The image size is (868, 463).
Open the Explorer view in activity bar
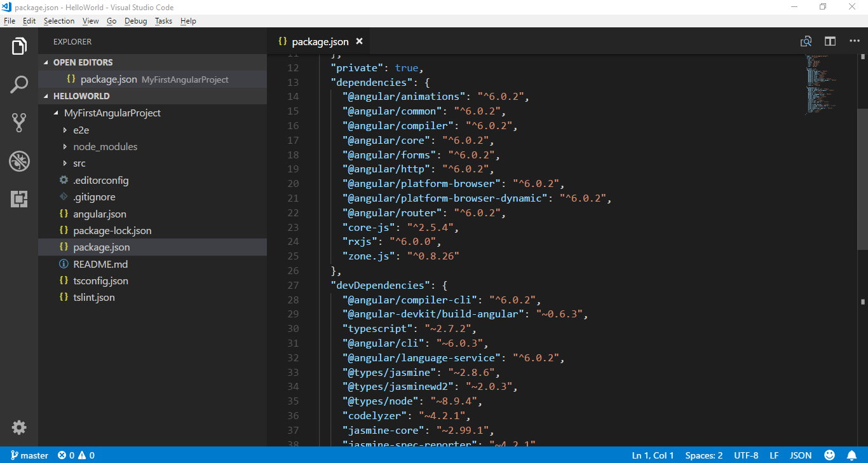[x=19, y=46]
